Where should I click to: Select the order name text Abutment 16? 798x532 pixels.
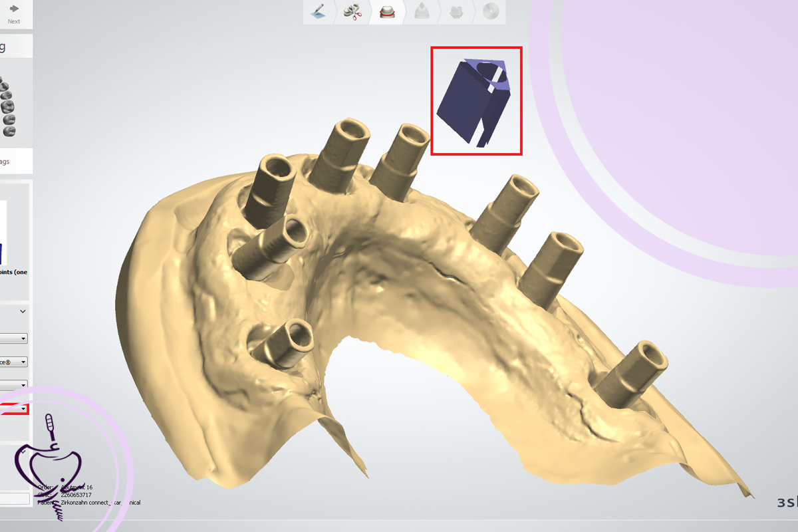point(75,487)
